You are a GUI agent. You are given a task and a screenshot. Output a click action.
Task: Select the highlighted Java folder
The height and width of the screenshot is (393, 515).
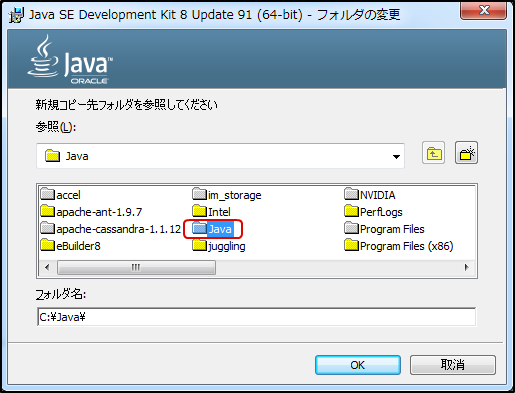(x=213, y=229)
